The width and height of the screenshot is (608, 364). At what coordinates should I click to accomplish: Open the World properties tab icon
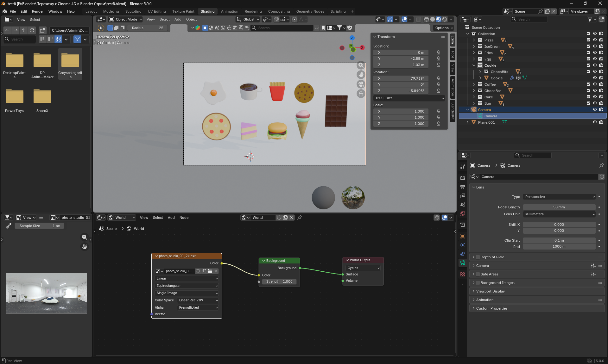(463, 213)
